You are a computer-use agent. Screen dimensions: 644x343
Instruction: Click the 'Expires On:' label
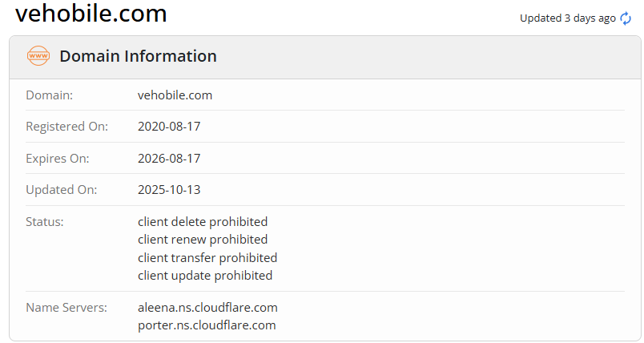[x=58, y=158]
